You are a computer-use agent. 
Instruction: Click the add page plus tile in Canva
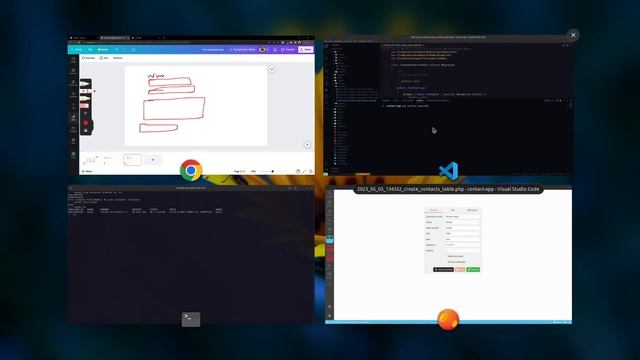pos(153,160)
